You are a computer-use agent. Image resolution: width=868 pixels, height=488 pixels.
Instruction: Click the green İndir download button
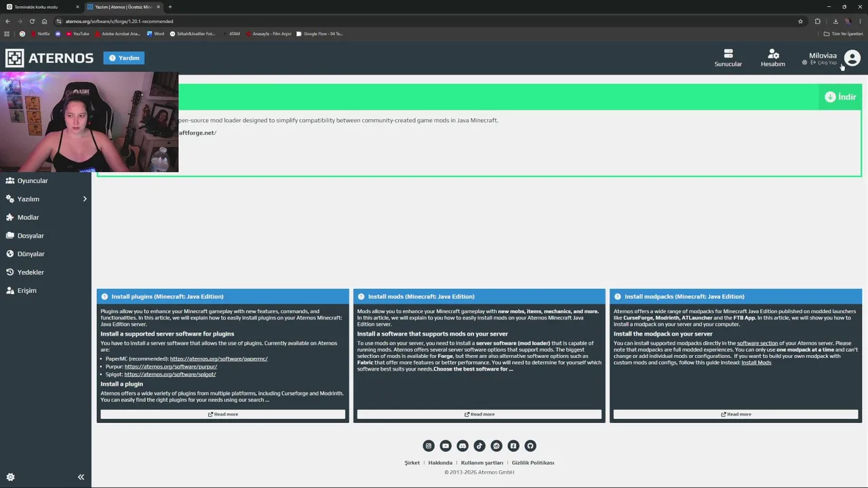(x=840, y=97)
